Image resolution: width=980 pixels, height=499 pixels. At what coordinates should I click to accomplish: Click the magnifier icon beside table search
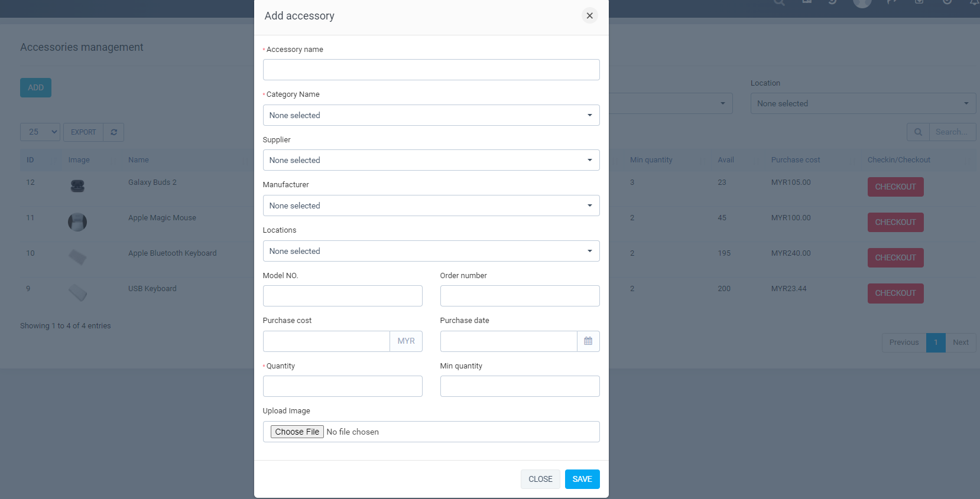click(x=917, y=132)
